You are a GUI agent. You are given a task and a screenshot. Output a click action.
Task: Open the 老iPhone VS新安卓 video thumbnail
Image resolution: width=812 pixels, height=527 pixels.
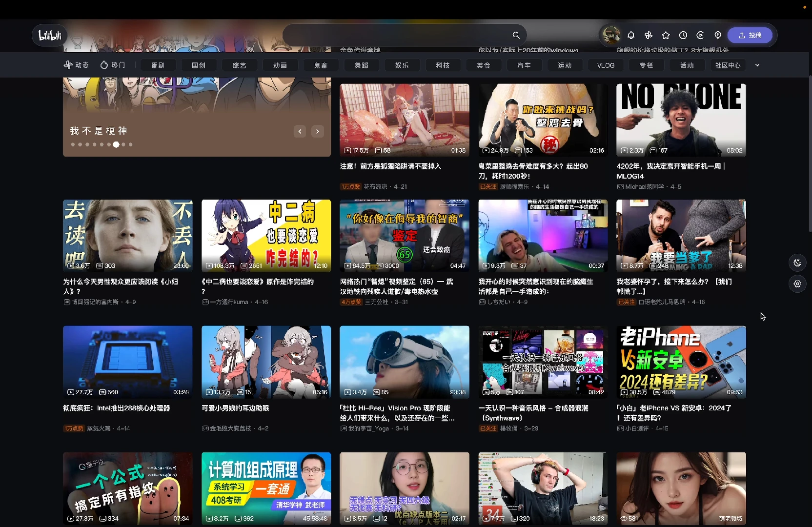[x=681, y=362]
